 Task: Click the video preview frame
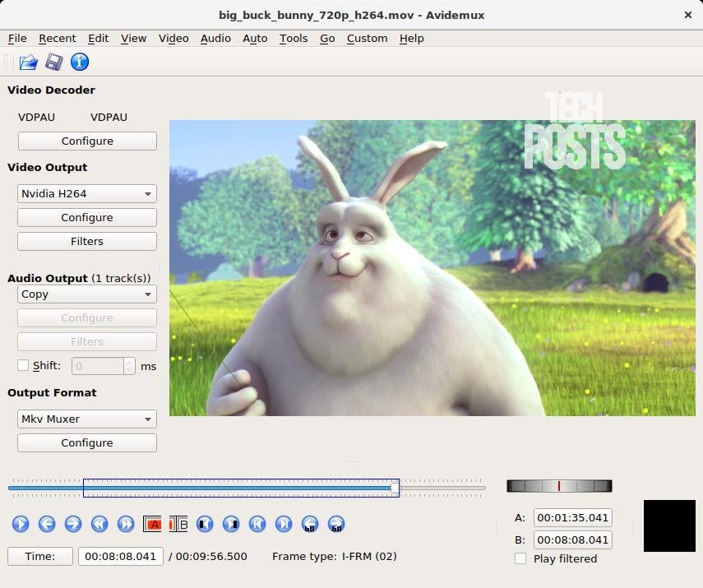[432, 268]
